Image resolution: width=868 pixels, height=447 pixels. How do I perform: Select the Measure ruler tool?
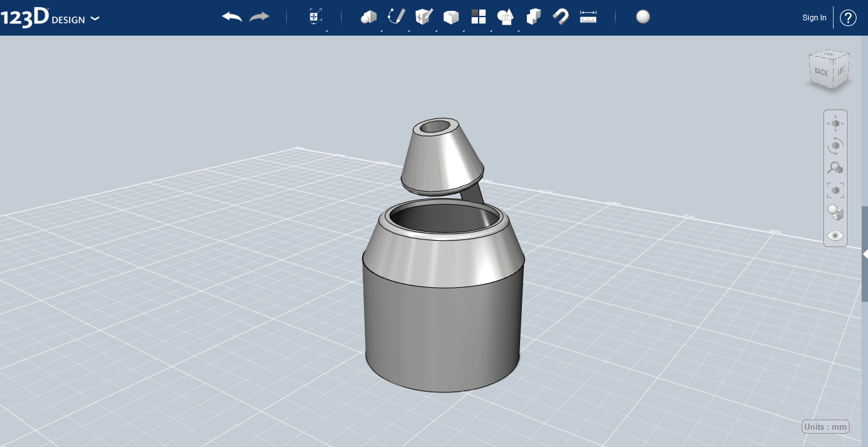point(588,17)
